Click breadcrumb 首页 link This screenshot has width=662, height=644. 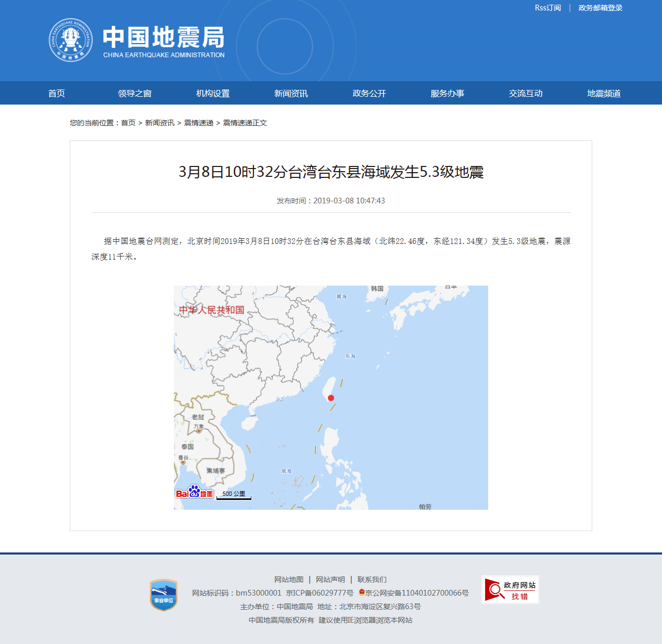pyautogui.click(x=128, y=123)
